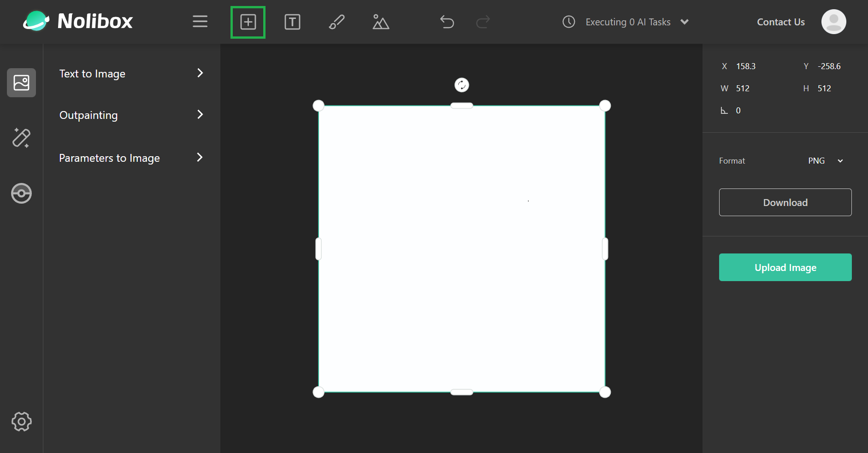Viewport: 868px width, 453px height.
Task: Click the right edge middle resize handle
Action: tap(605, 249)
